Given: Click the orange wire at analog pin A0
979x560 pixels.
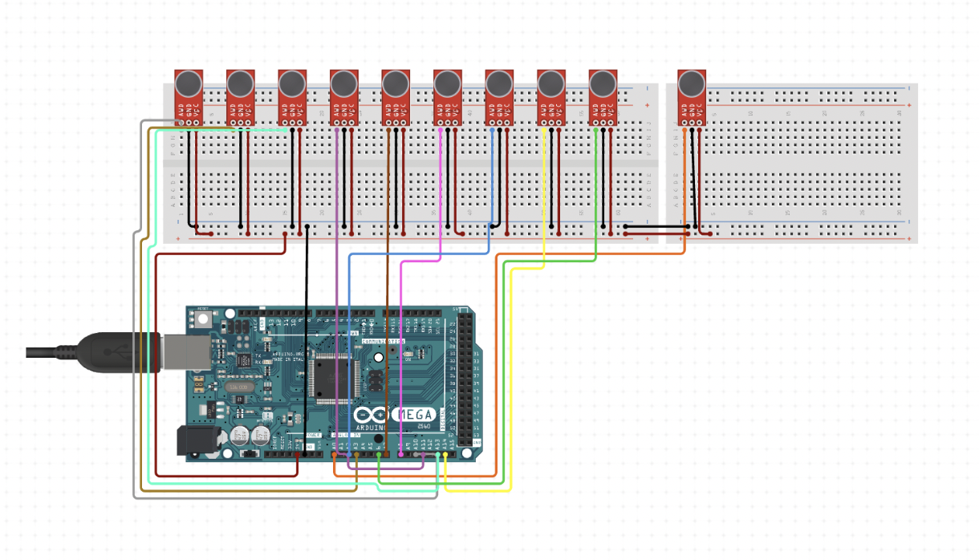Looking at the screenshot, I should click(x=334, y=454).
